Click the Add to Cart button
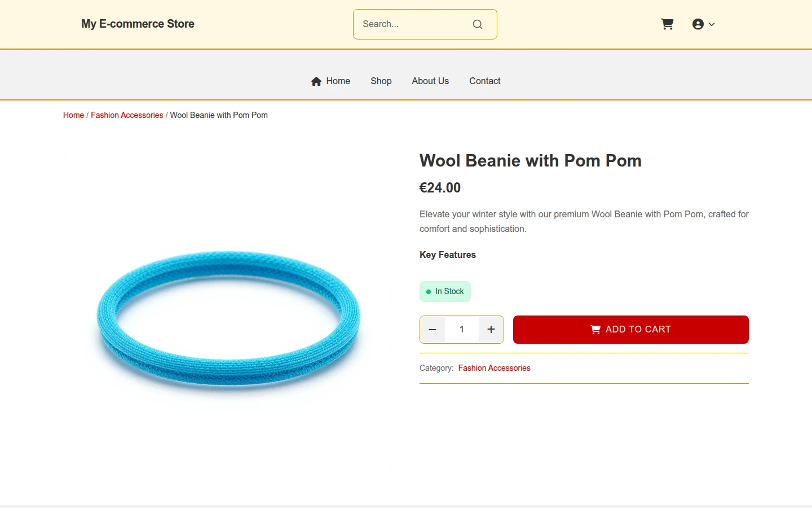This screenshot has width=812, height=508. point(631,330)
